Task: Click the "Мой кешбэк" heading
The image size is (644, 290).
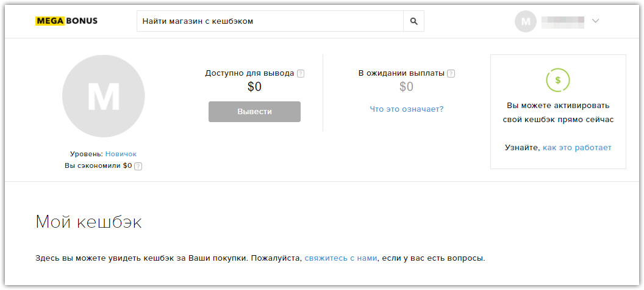Action: pyautogui.click(x=89, y=222)
